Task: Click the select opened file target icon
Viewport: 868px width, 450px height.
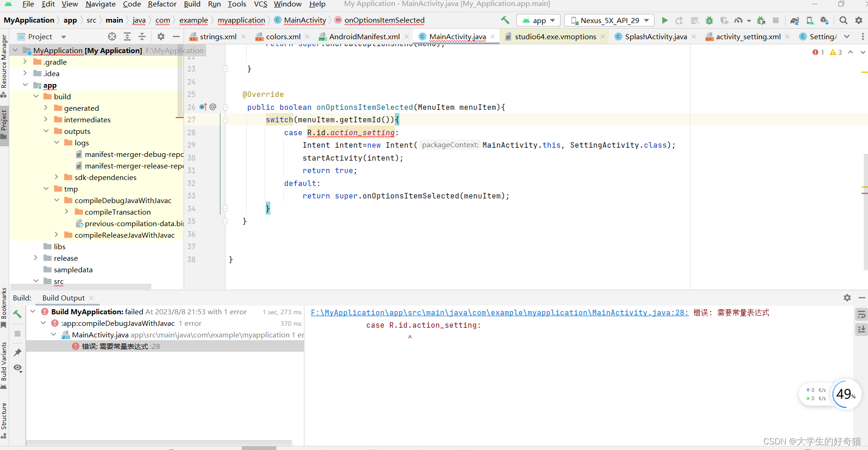Action: pyautogui.click(x=112, y=36)
